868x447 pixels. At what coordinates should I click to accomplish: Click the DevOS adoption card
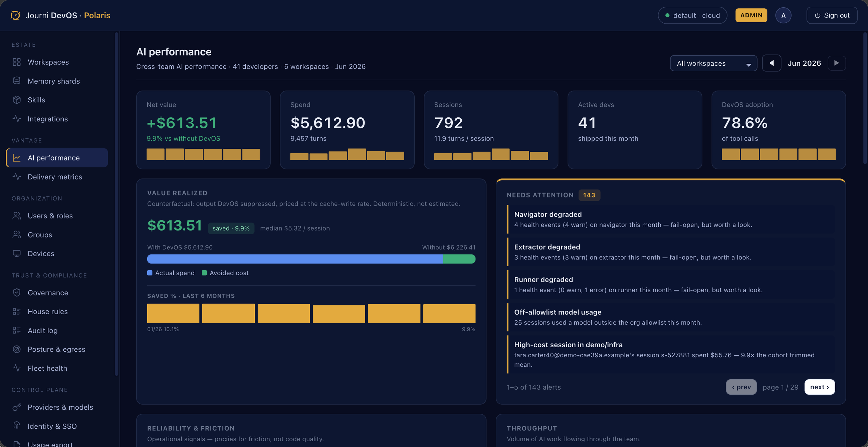(x=779, y=130)
